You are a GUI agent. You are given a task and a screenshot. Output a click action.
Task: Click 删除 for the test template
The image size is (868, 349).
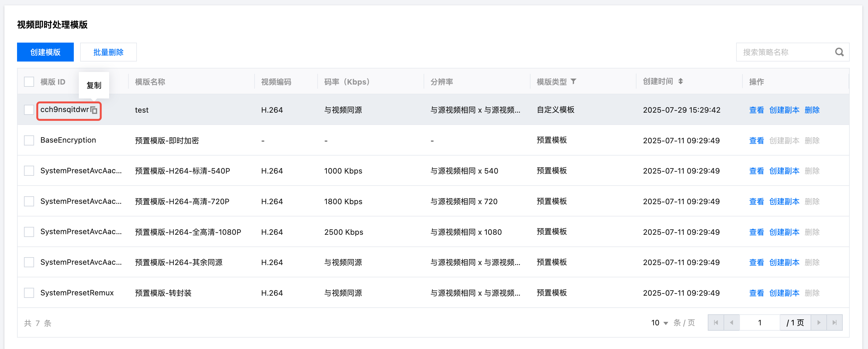click(812, 110)
